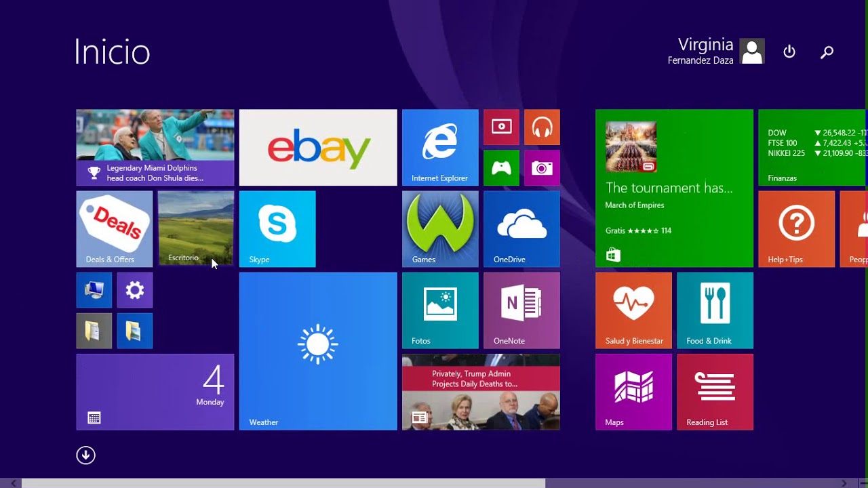Open the folder tile with blue background
Screen dimensions: 868x488
[x=135, y=331]
